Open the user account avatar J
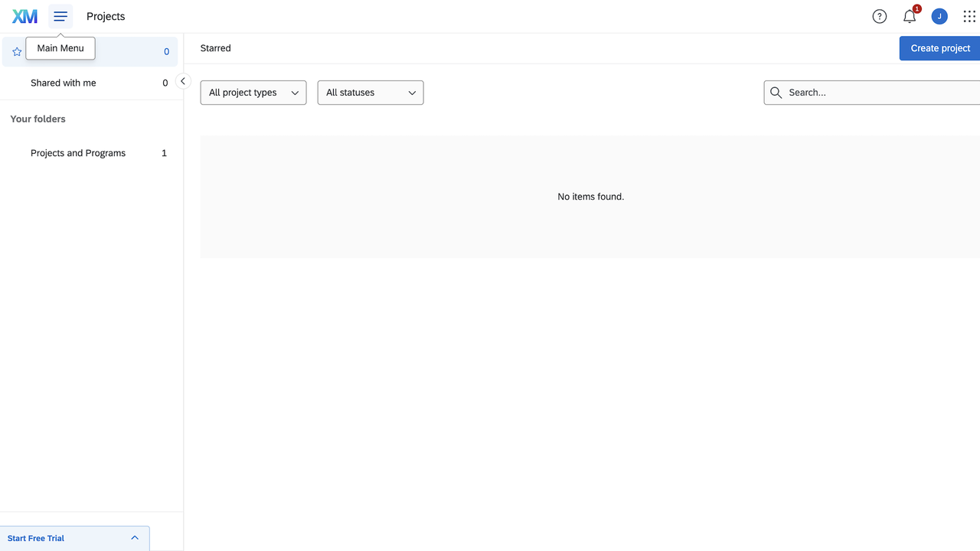The image size is (980, 551). (939, 17)
